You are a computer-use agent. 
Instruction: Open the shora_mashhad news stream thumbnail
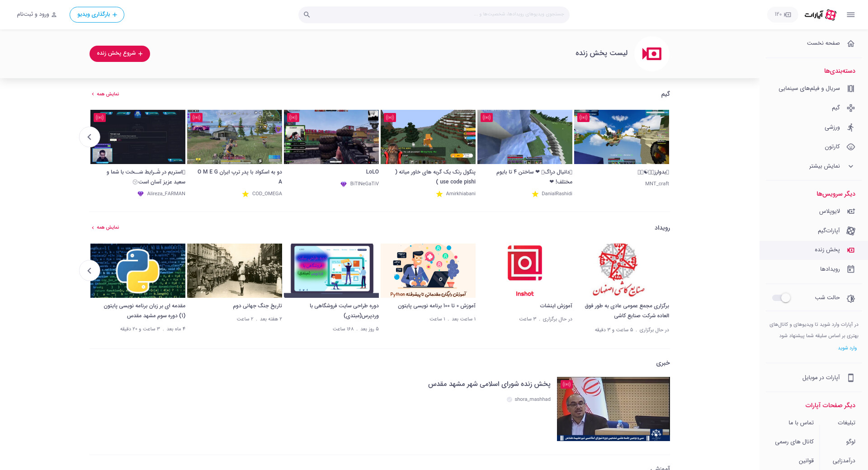[613, 409]
